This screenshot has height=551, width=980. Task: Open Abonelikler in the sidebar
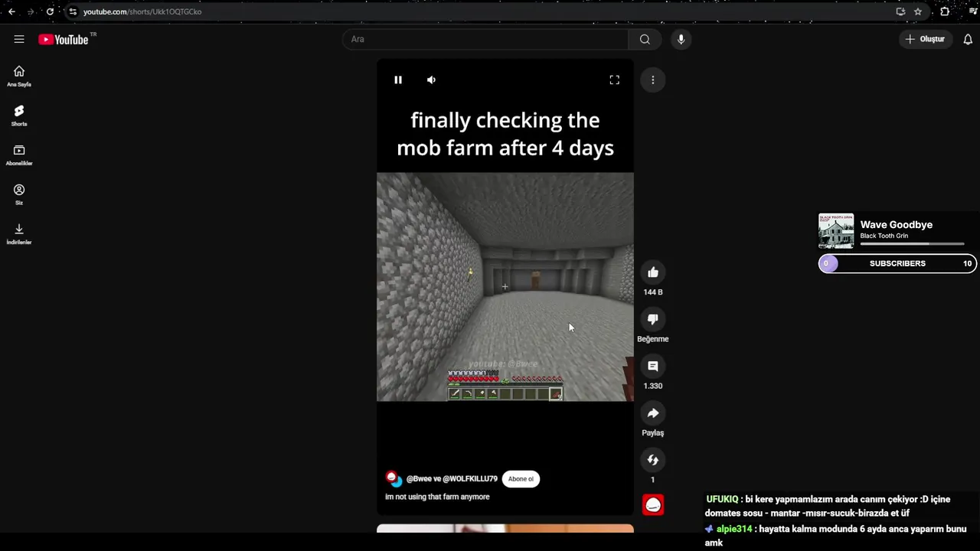click(x=19, y=155)
